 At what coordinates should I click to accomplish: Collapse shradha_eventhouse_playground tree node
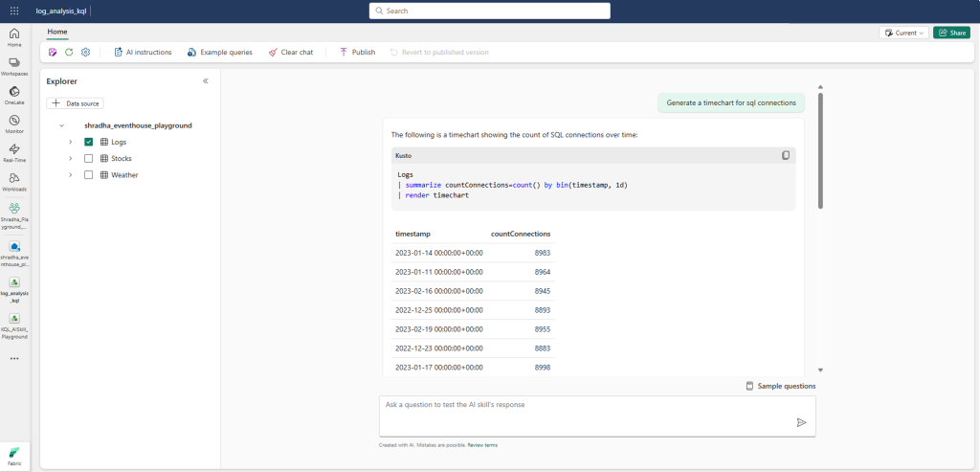click(61, 125)
